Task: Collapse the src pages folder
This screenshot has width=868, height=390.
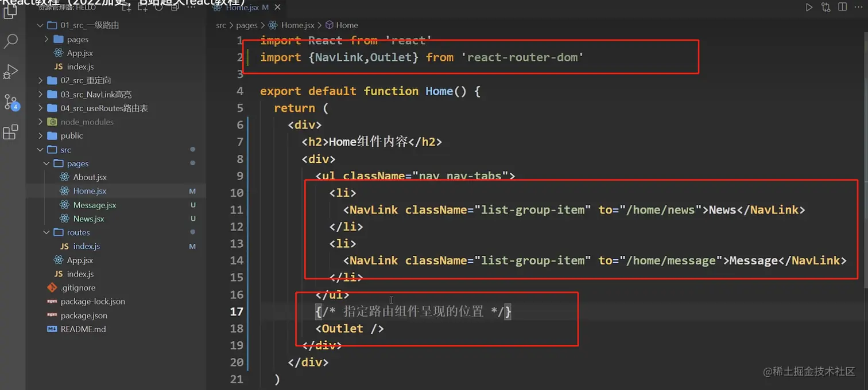Action: (46, 163)
